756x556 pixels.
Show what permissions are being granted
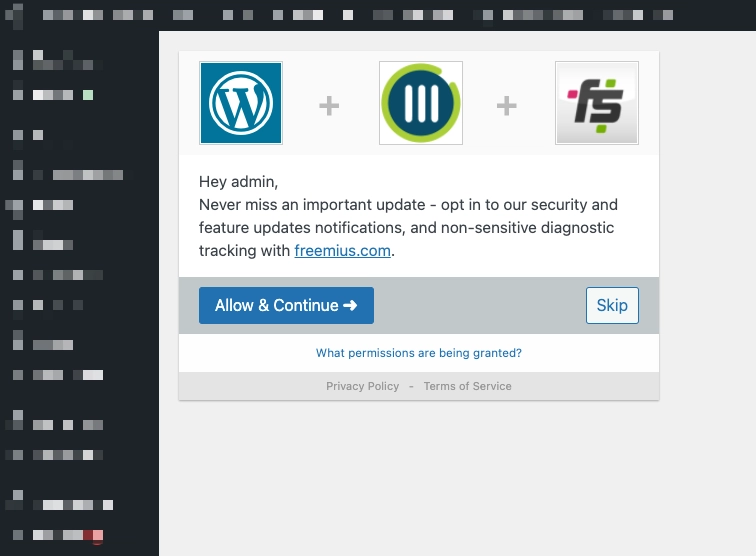[x=418, y=353]
